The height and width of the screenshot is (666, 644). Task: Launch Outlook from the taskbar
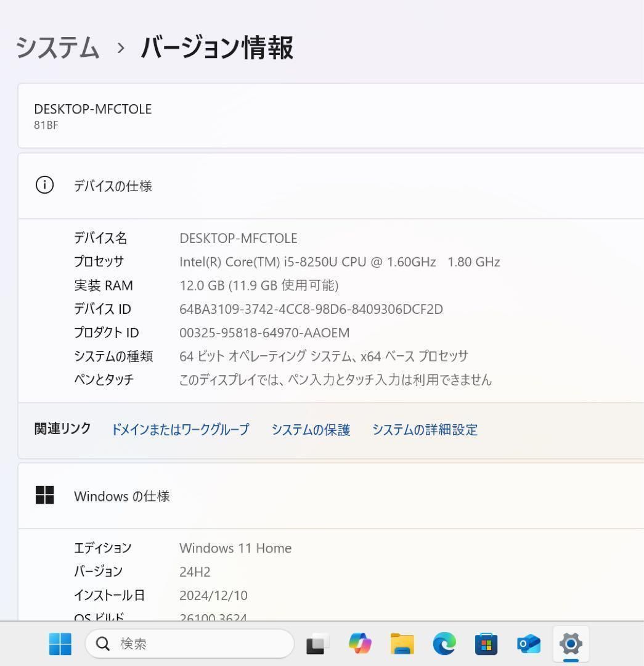pyautogui.click(x=528, y=643)
